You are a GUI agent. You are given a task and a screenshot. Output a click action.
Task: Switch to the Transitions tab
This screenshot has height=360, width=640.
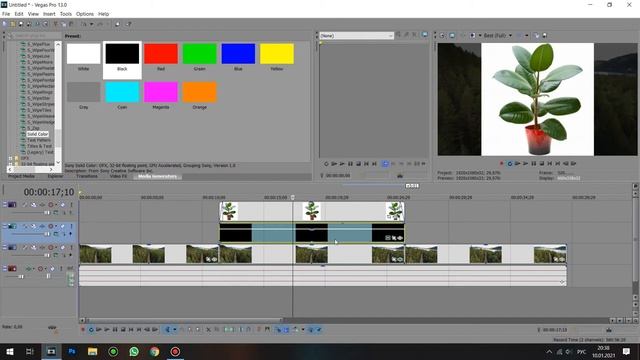tap(87, 176)
